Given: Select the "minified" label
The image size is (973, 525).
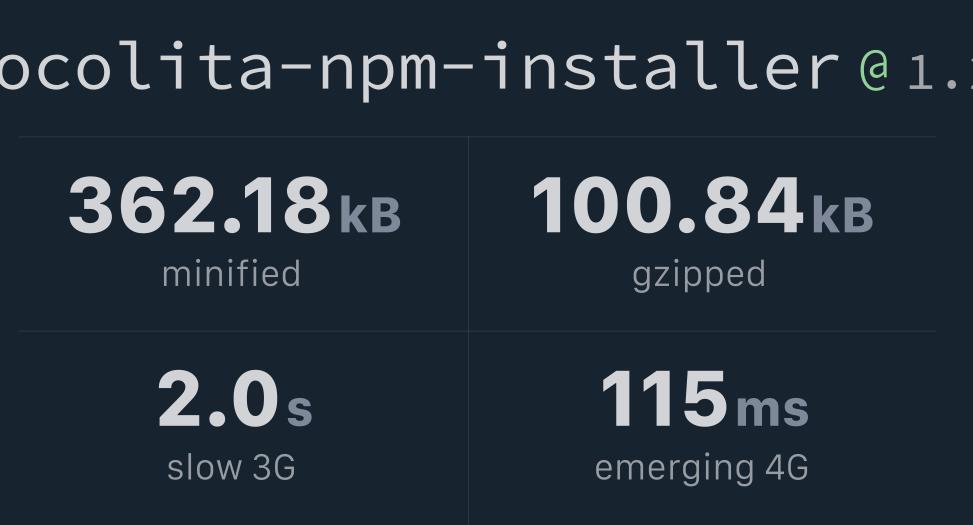Looking at the screenshot, I should coord(231,274).
